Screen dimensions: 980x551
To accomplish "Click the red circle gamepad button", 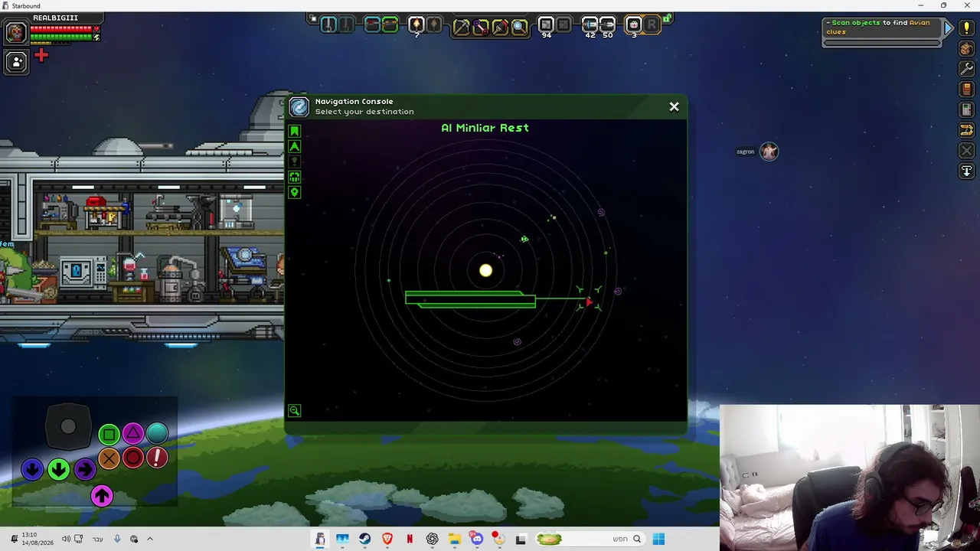I will (x=133, y=458).
